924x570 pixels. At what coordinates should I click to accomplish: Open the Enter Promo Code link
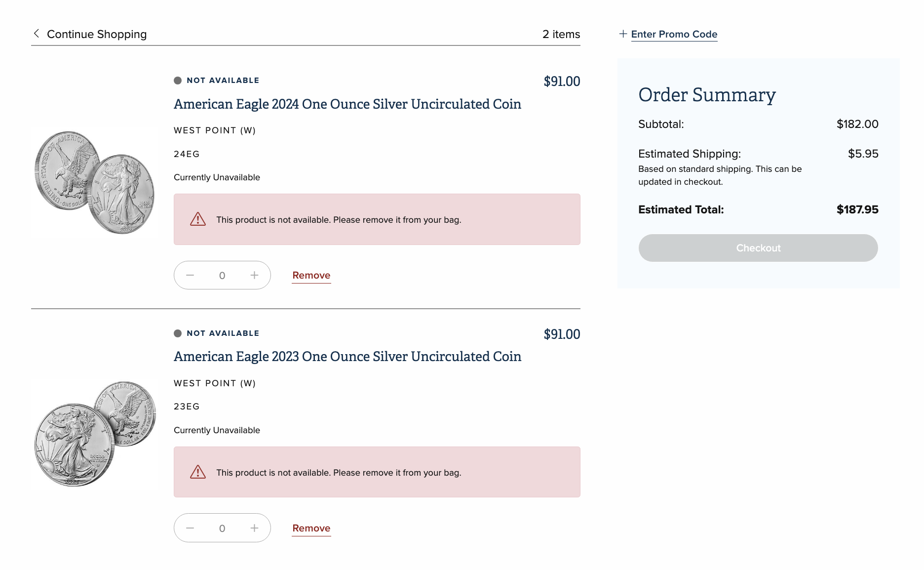(x=674, y=34)
